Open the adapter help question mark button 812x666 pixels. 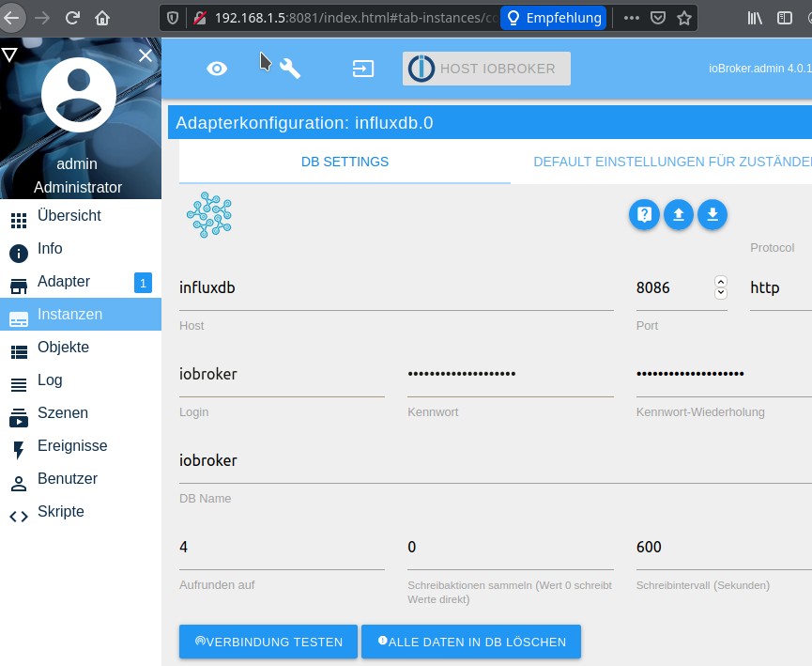point(644,214)
